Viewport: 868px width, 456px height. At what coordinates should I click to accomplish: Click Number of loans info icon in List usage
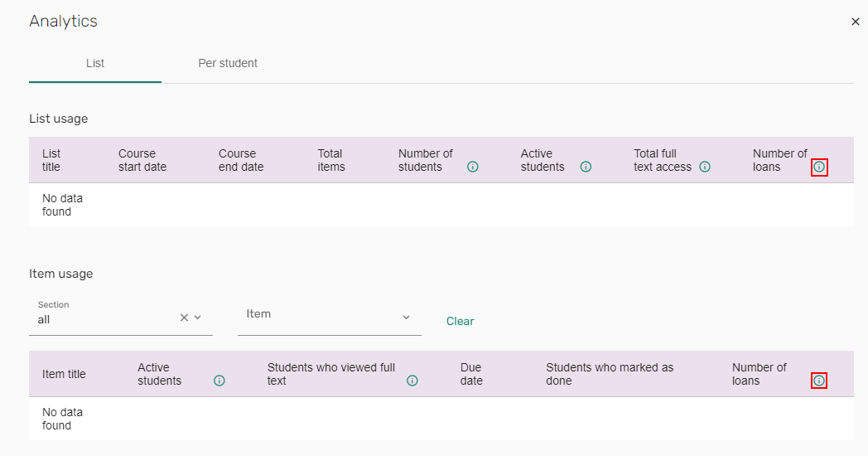(819, 167)
